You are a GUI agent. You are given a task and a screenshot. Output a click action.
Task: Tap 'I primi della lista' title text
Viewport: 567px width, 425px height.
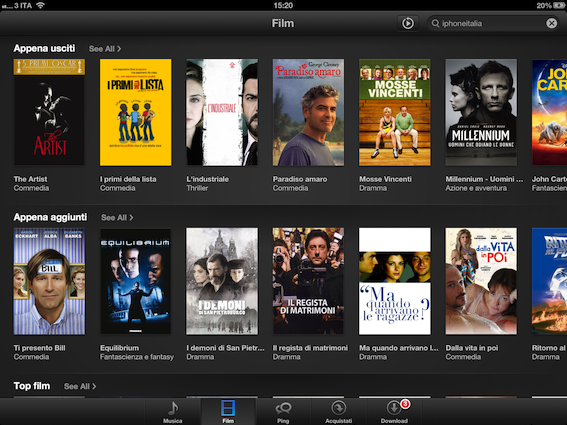coord(128,179)
